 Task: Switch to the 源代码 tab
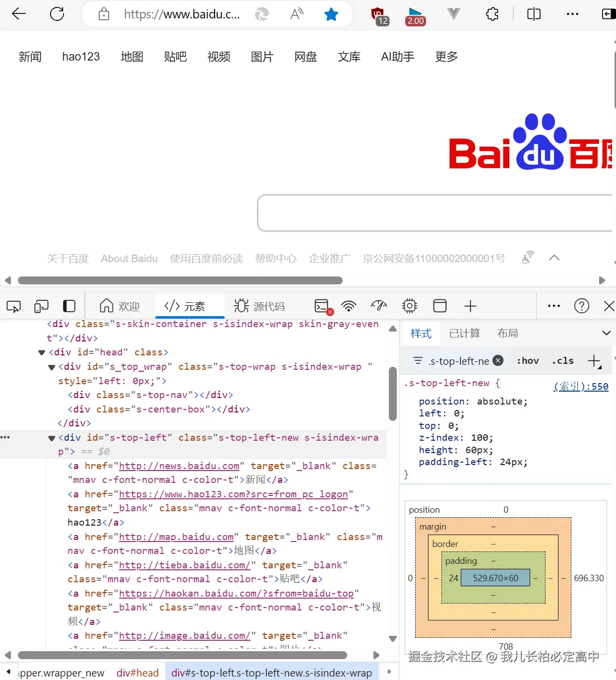(x=259, y=306)
